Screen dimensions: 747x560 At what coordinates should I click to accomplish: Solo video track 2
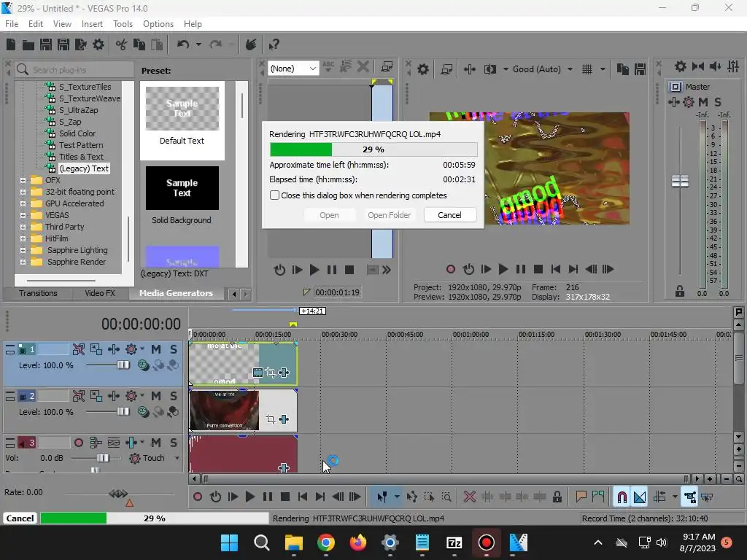point(174,396)
